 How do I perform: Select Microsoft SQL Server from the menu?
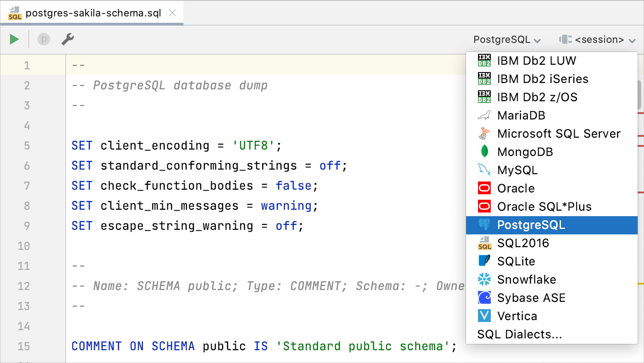pyautogui.click(x=559, y=133)
